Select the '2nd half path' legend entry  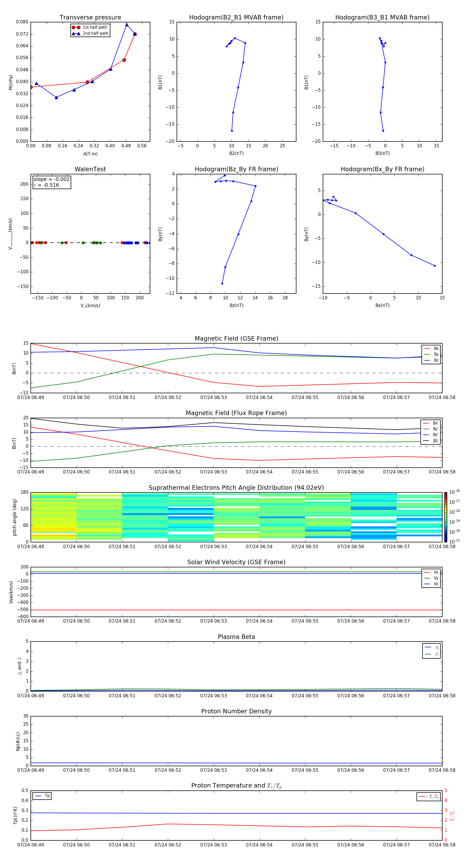tap(90, 33)
